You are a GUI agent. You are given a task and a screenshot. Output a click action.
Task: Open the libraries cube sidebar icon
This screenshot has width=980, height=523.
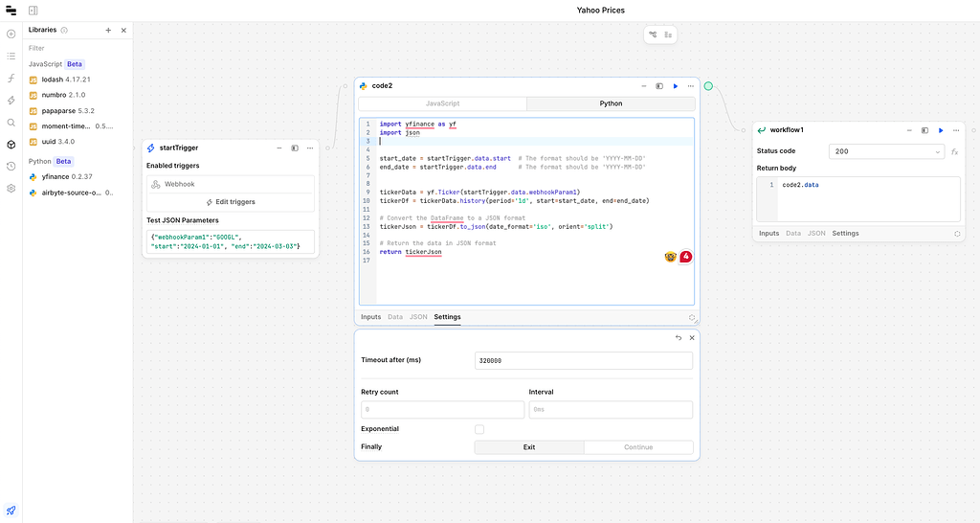pyautogui.click(x=11, y=145)
